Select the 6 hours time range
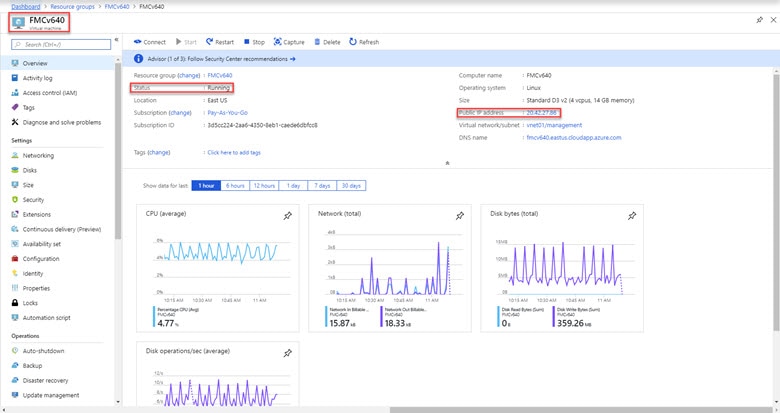 [x=236, y=186]
